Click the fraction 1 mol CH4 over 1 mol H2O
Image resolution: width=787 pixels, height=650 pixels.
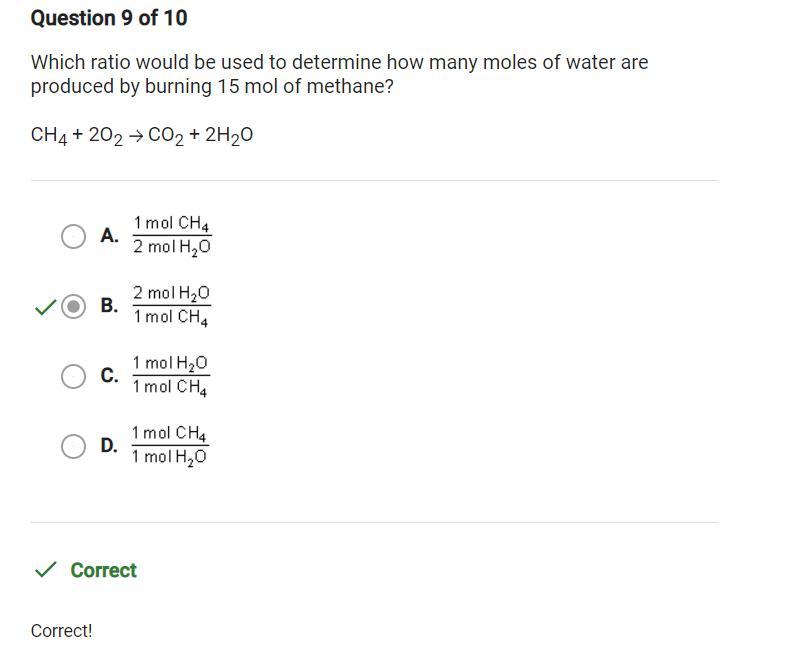tap(170, 445)
